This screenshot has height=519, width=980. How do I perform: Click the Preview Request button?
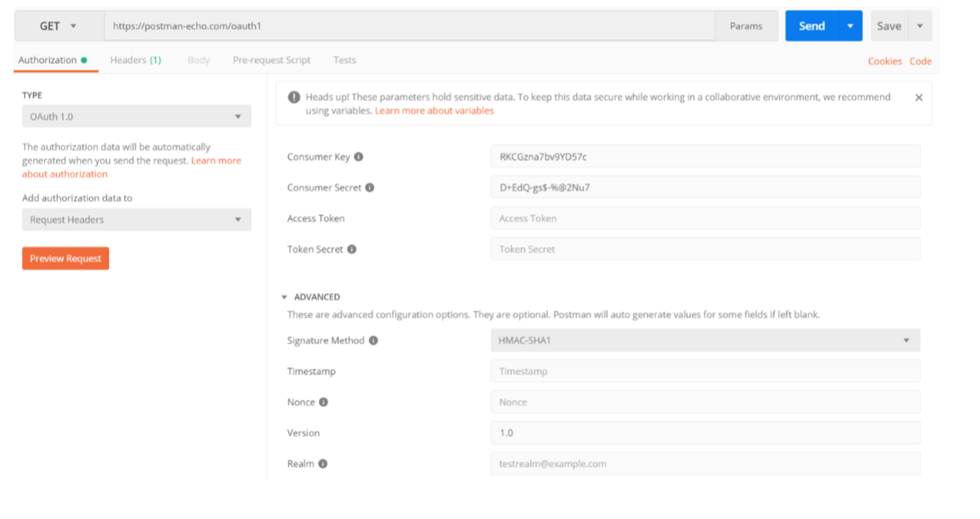pos(66,259)
